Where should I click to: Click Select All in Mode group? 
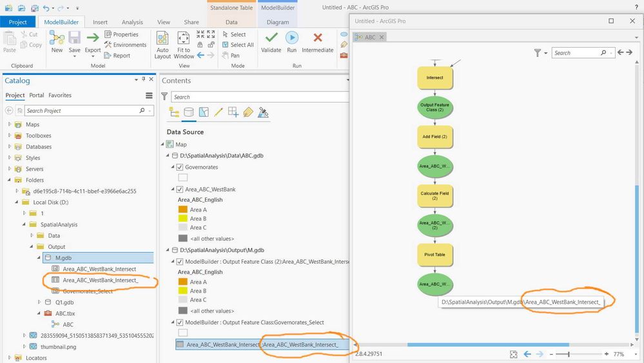[x=239, y=44]
